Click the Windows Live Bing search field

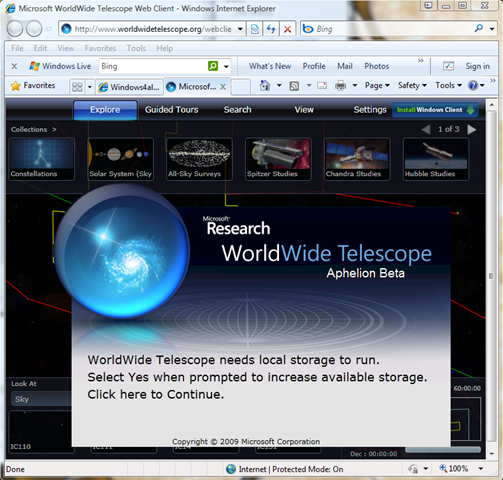click(x=153, y=66)
